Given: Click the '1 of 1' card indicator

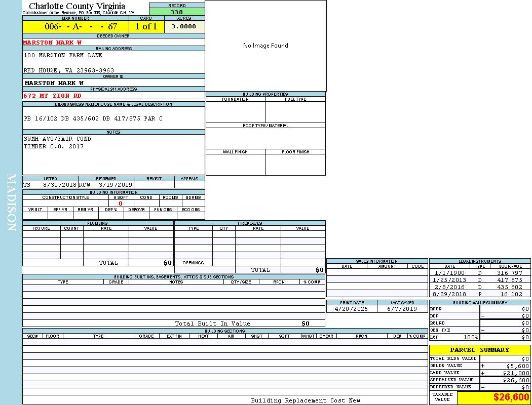Looking at the screenshot, I should 146,27.
